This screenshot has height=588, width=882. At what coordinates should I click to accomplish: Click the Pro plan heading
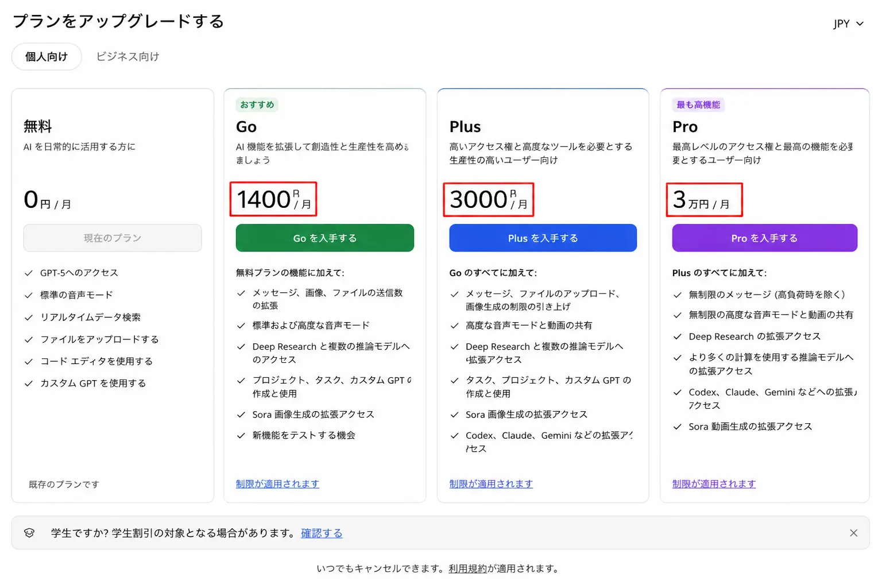coord(685,127)
